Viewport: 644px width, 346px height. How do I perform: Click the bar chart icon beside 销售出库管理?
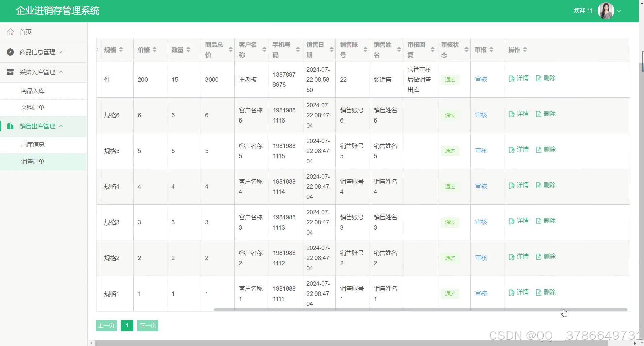[x=10, y=126]
